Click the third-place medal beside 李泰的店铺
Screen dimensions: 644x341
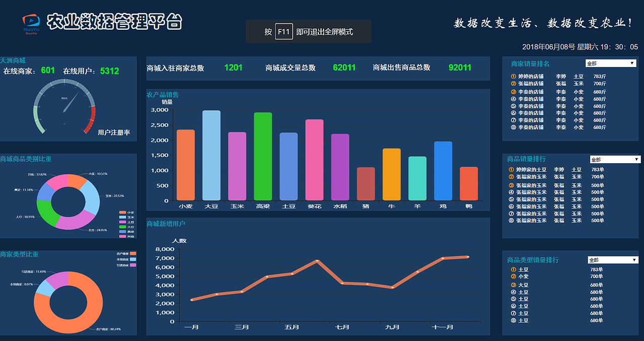coord(514,92)
